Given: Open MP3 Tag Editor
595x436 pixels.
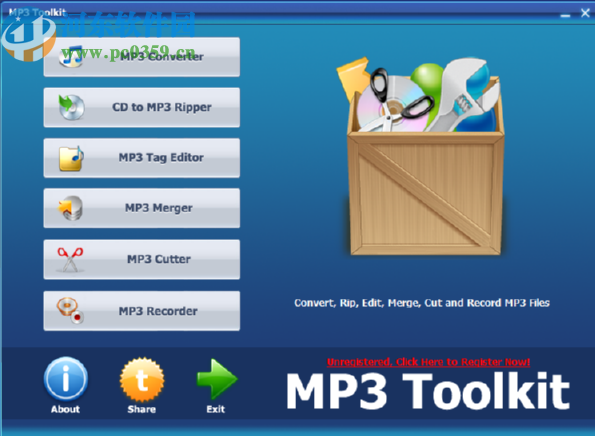Looking at the screenshot, I should point(142,158).
